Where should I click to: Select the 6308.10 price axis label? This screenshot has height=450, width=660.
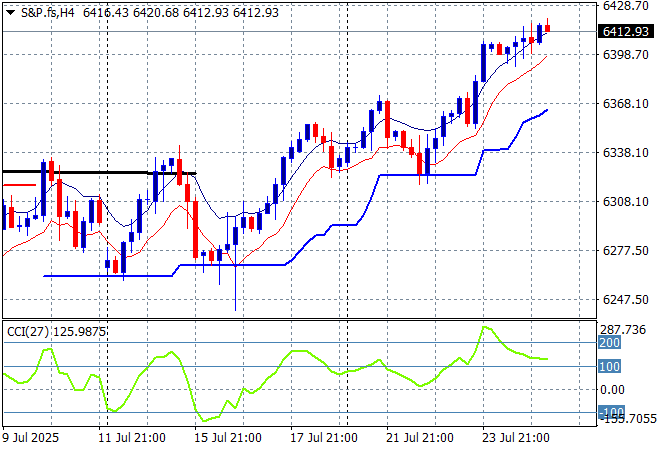tap(625, 202)
